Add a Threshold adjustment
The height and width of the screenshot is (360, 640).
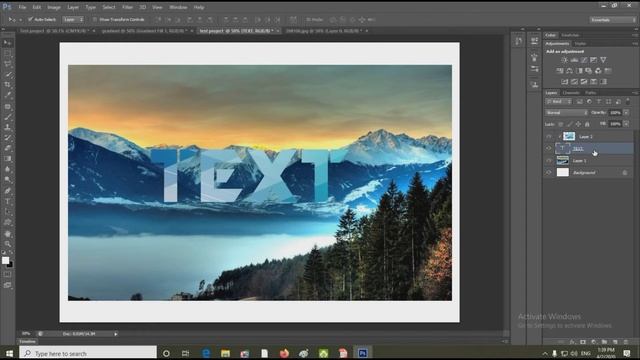(584, 82)
